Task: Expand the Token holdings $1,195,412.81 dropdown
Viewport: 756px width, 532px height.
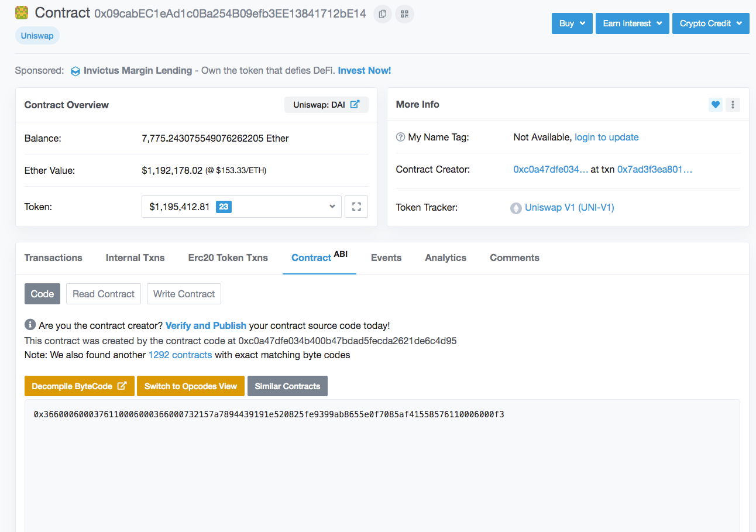Action: (x=242, y=207)
